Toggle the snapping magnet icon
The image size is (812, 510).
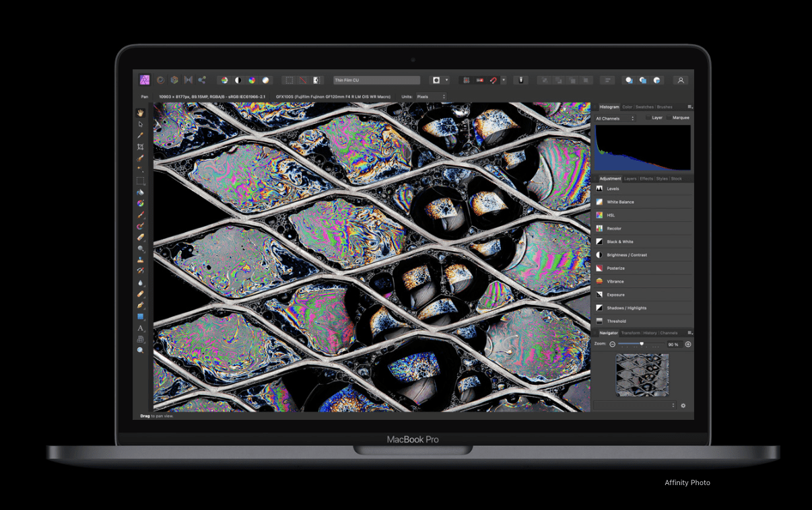[x=493, y=80]
